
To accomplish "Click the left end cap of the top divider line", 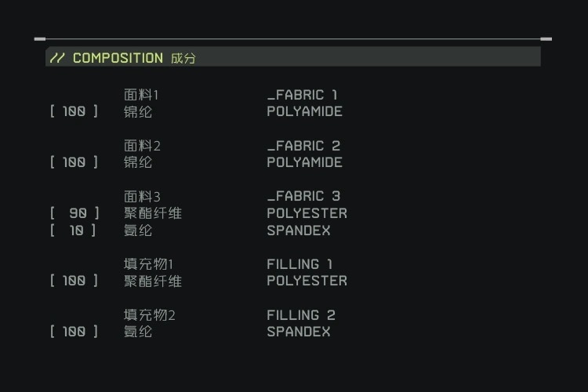I will pos(40,38).
